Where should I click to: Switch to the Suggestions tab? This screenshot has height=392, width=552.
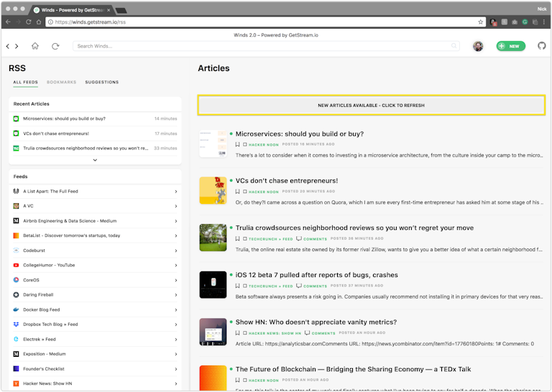pos(102,83)
